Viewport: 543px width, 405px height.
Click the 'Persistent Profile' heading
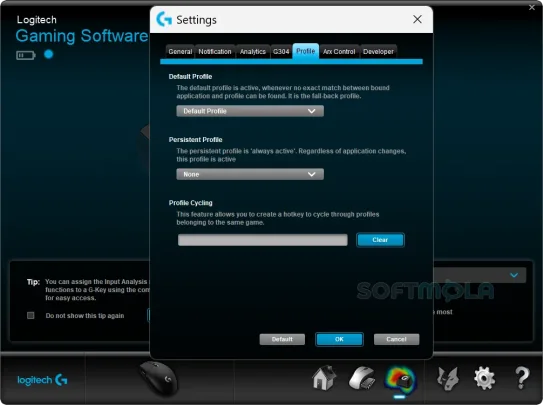click(195, 140)
